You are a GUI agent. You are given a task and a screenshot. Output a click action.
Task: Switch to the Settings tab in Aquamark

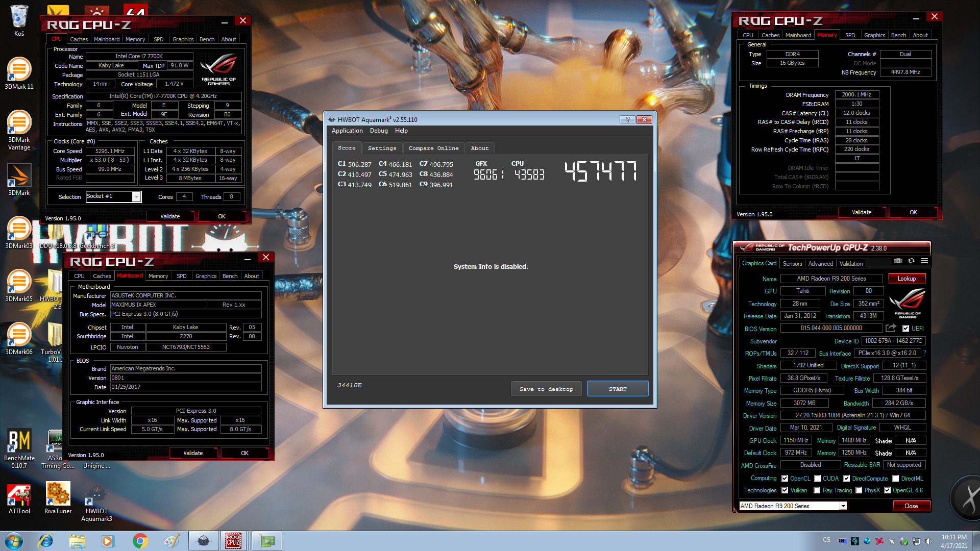[382, 148]
